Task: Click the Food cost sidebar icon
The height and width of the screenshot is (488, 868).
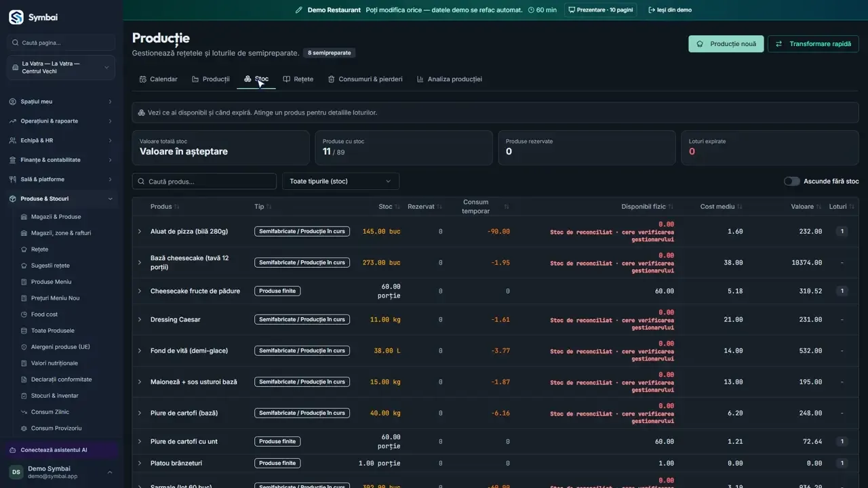Action: coord(24,314)
